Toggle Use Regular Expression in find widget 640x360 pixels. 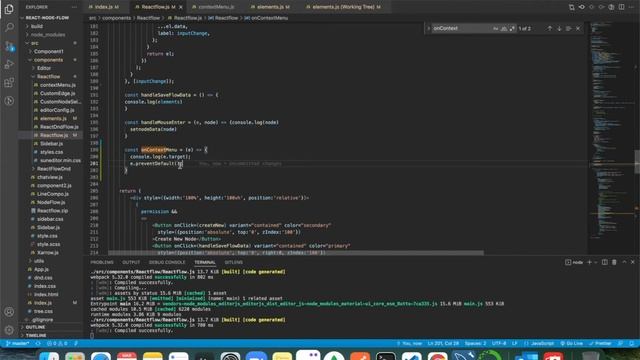coord(512,29)
